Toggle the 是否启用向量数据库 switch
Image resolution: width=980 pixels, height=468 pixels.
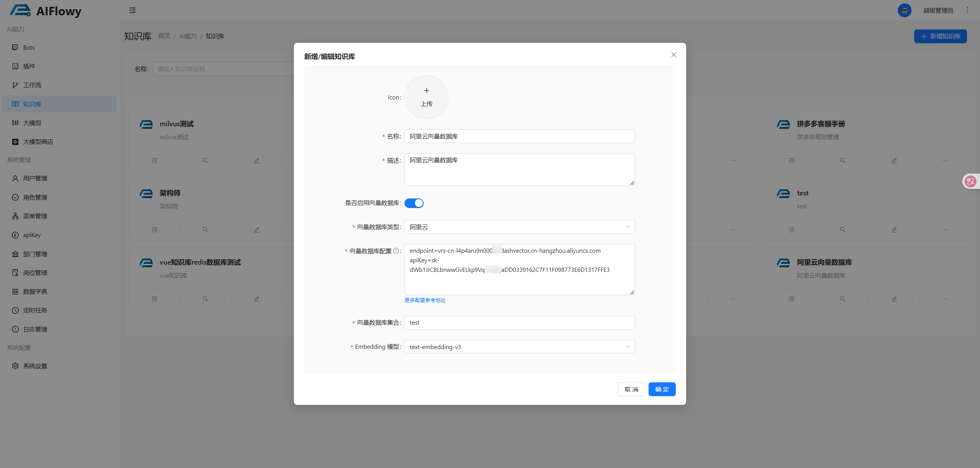(414, 203)
